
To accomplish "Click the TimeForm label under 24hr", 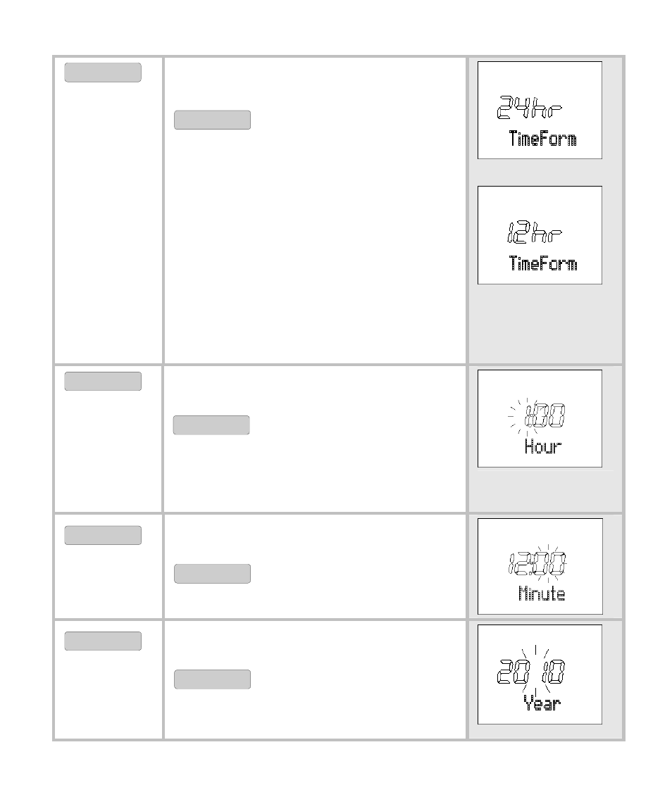I will [x=543, y=139].
